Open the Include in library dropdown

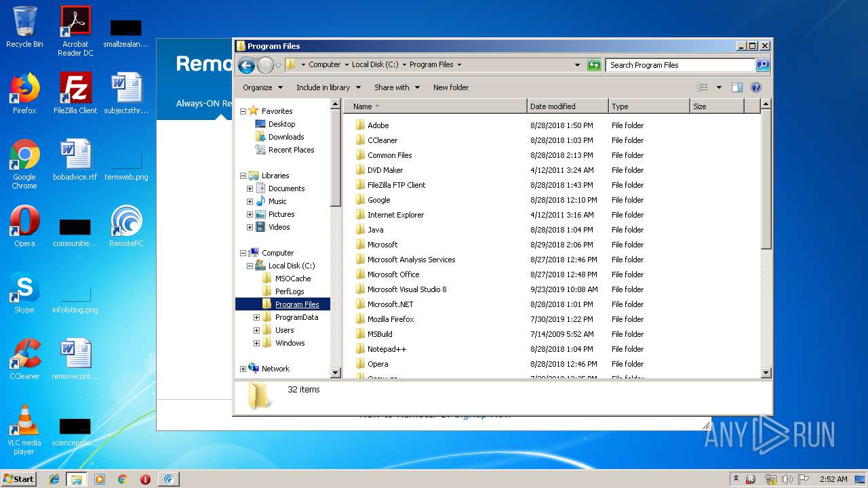coord(328,87)
